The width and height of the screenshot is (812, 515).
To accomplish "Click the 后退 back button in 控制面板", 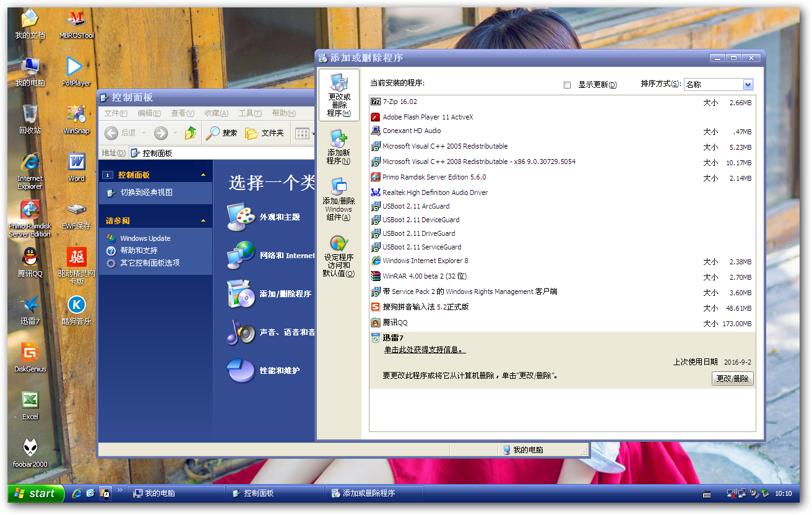I will (x=121, y=132).
